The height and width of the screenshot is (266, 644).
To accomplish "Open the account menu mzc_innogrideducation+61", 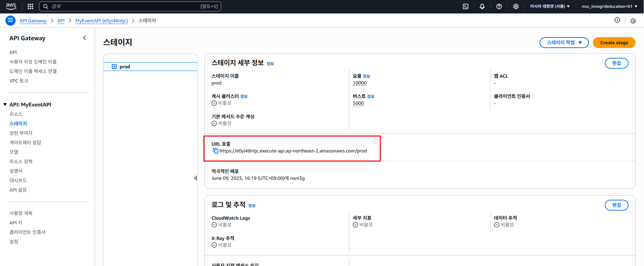I will coord(609,6).
